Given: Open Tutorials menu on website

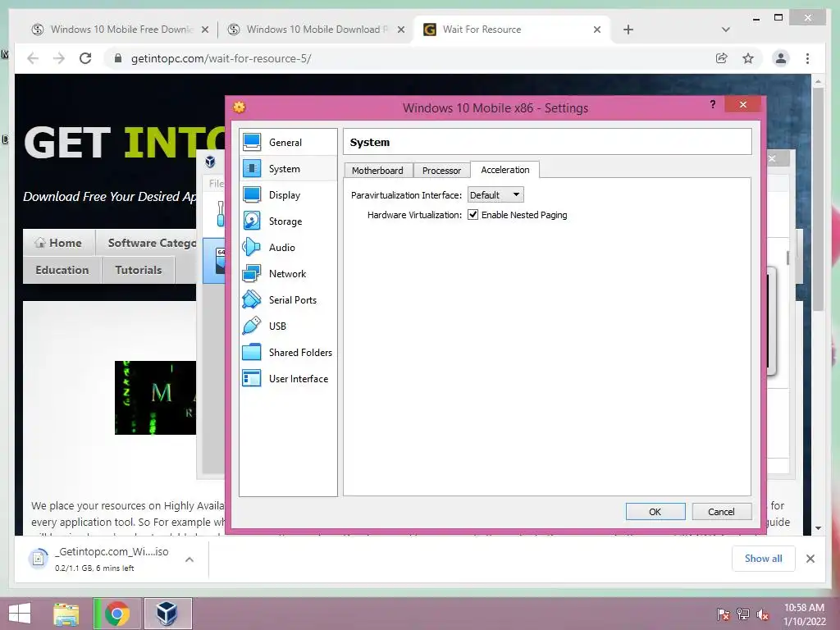Looking at the screenshot, I should coord(138,270).
